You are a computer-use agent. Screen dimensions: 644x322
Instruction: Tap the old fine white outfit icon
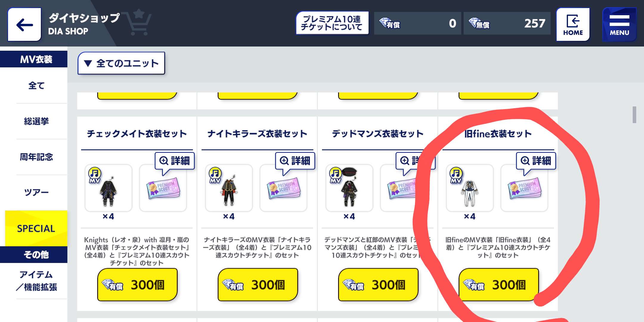pos(470,188)
